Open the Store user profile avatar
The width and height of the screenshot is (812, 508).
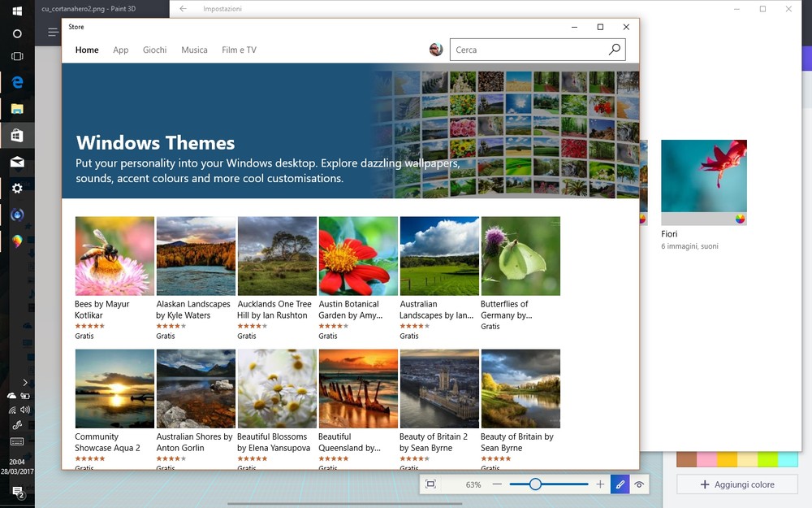pyautogui.click(x=436, y=50)
